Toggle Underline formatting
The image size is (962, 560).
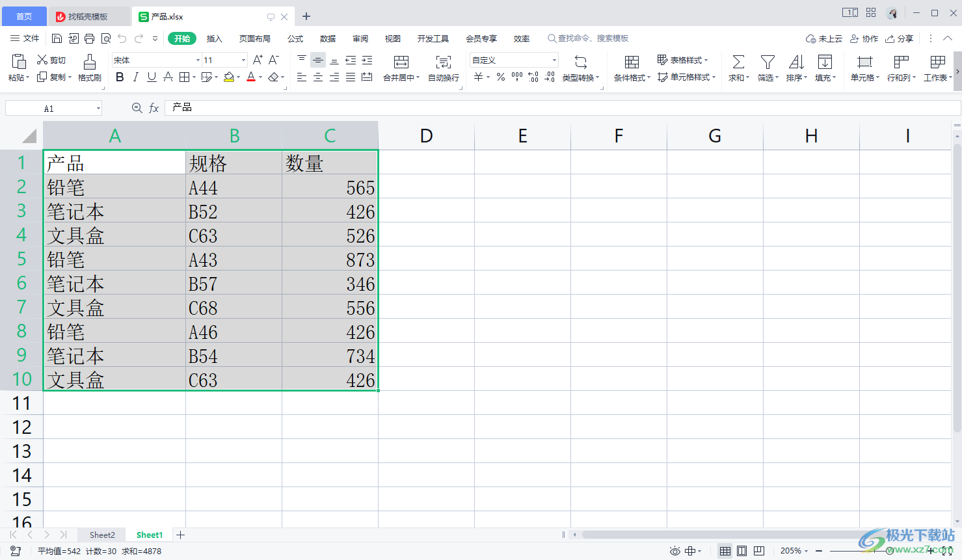click(x=152, y=77)
